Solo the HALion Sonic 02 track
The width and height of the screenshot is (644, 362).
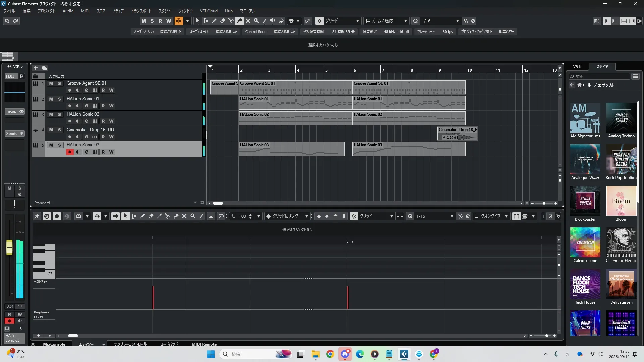point(59,114)
